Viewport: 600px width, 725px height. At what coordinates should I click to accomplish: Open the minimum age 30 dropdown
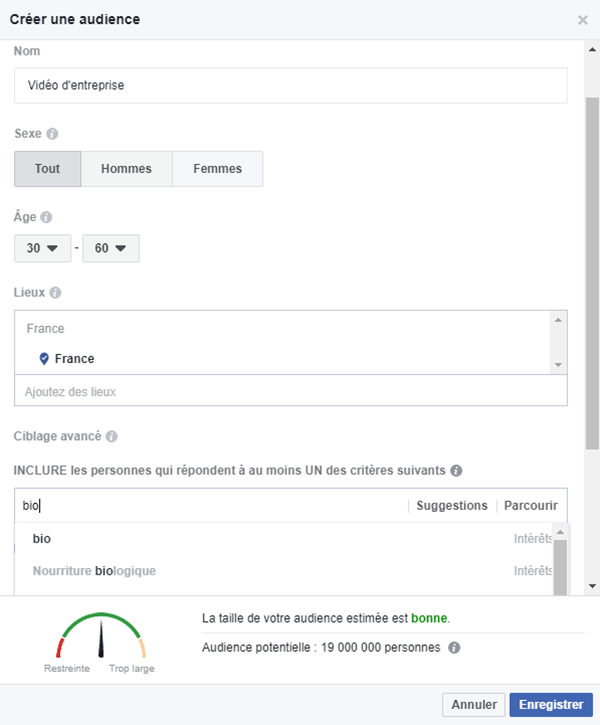point(42,248)
